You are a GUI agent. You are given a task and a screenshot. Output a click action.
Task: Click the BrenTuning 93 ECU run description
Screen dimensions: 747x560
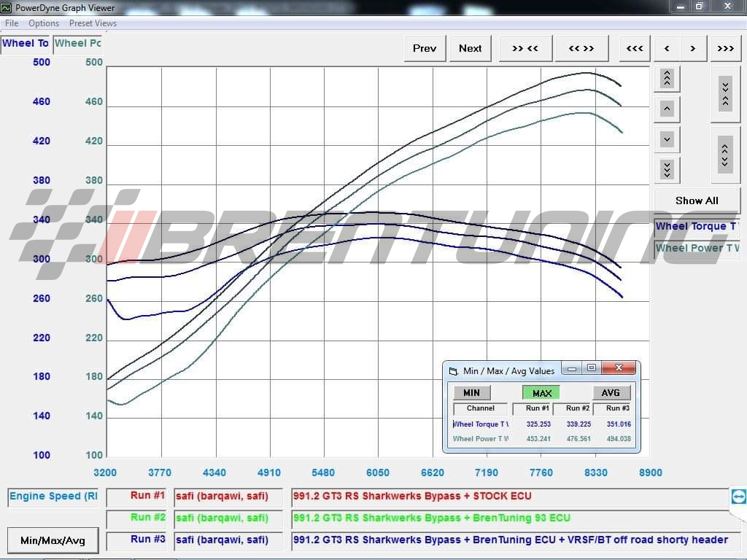pos(510,518)
